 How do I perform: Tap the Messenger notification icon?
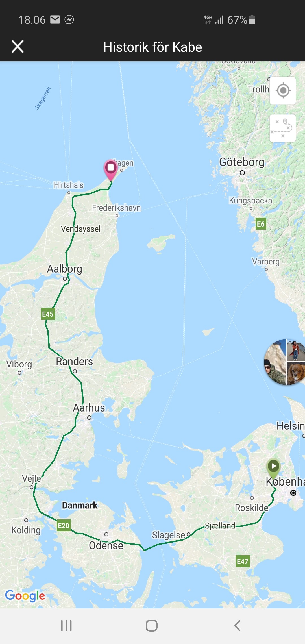(x=69, y=19)
